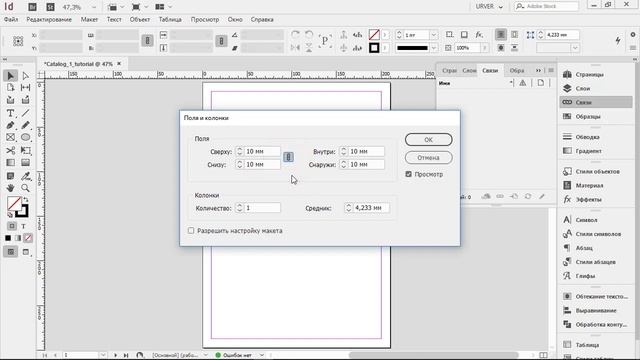Click Apply Color black swatch in toolbox

click(8, 238)
